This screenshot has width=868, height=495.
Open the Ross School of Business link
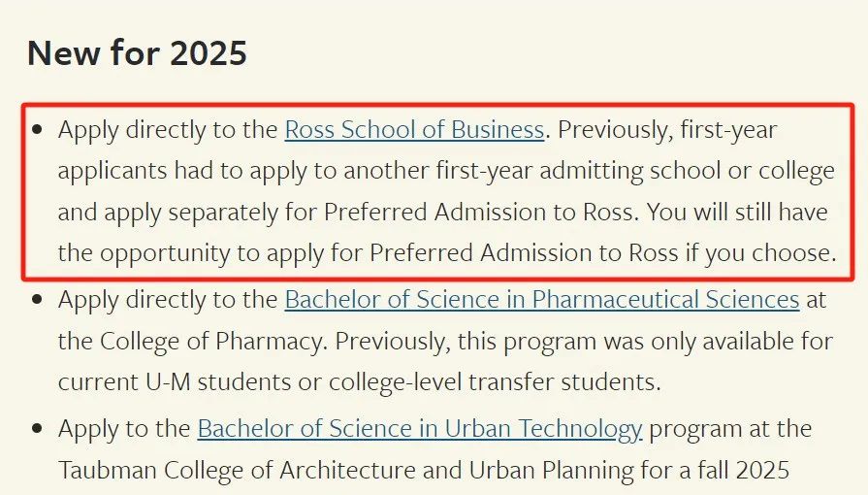[414, 130]
